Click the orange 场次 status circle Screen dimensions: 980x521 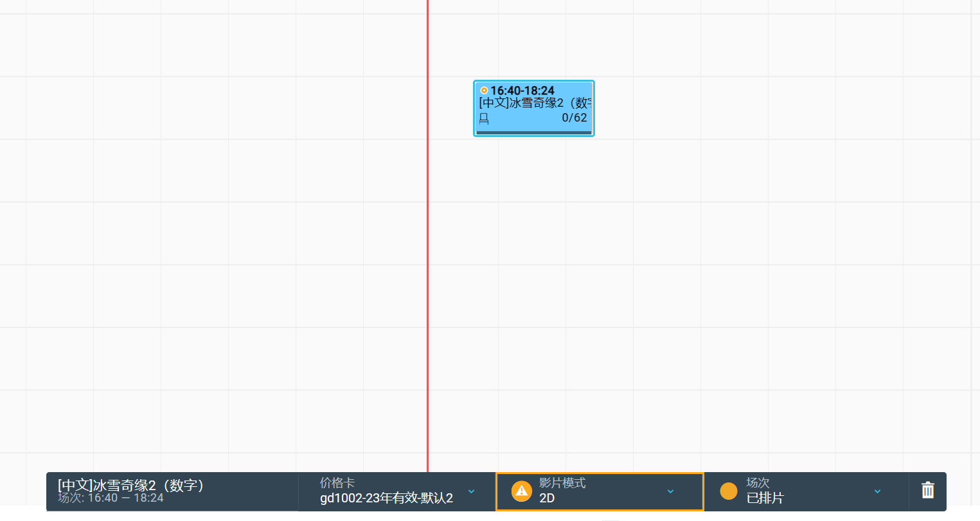tap(729, 491)
